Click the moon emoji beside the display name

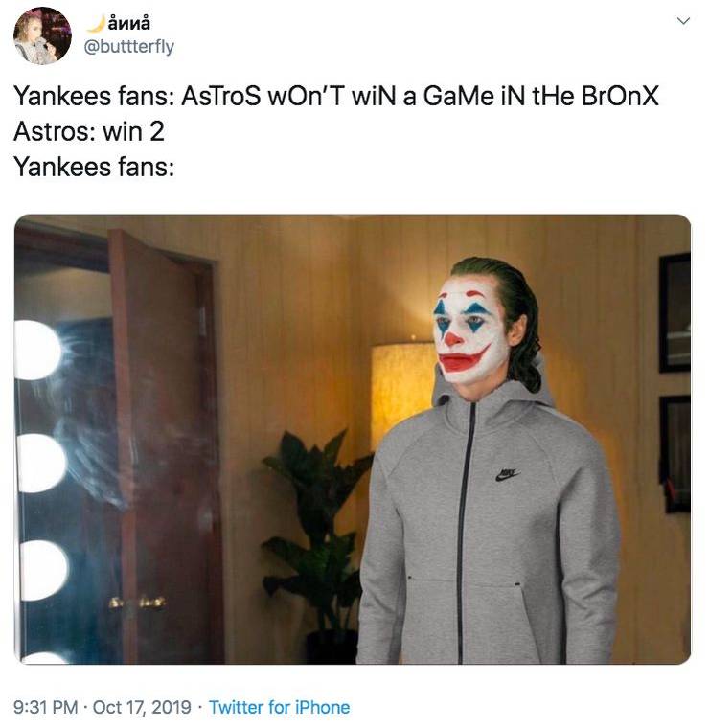click(96, 23)
